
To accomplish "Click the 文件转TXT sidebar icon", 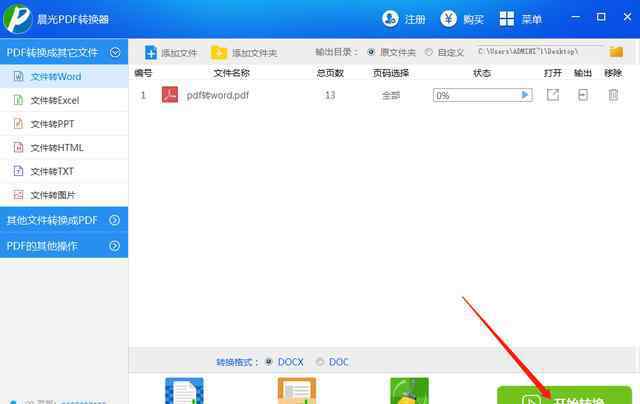I will 18,171.
